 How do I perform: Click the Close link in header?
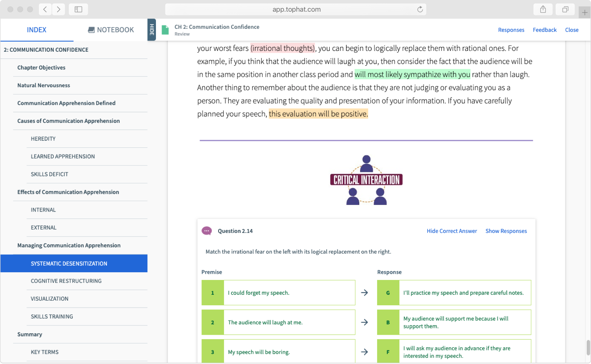click(x=572, y=30)
